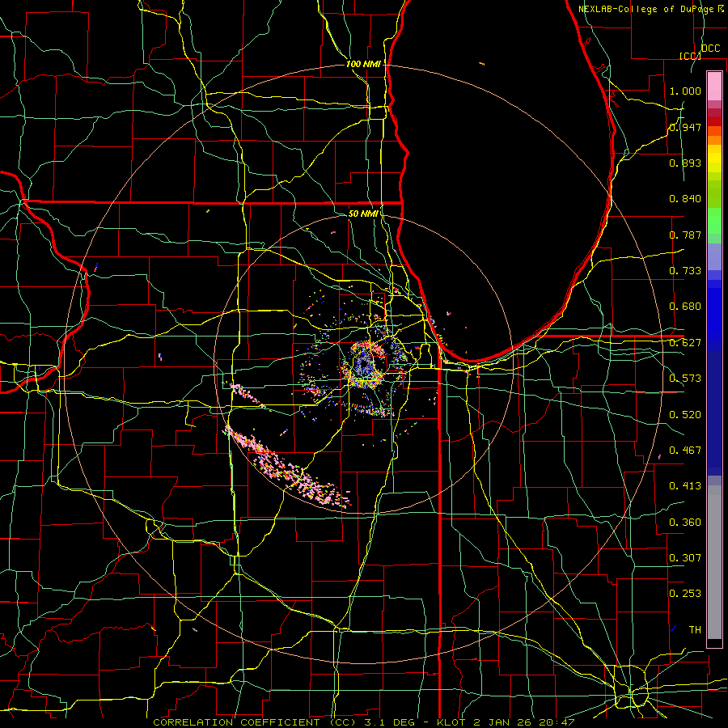Click the '0.733' color scale label
The width and height of the screenshot is (728, 728).
pos(685,270)
